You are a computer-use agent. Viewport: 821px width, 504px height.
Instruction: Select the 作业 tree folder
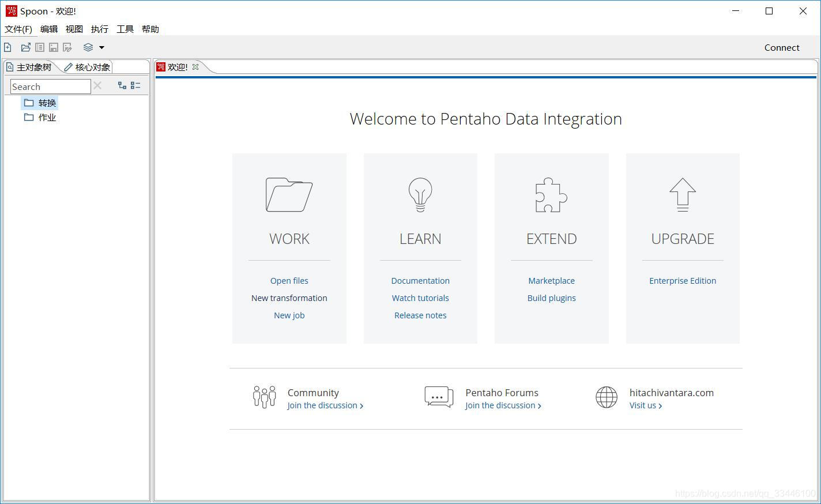pos(40,117)
